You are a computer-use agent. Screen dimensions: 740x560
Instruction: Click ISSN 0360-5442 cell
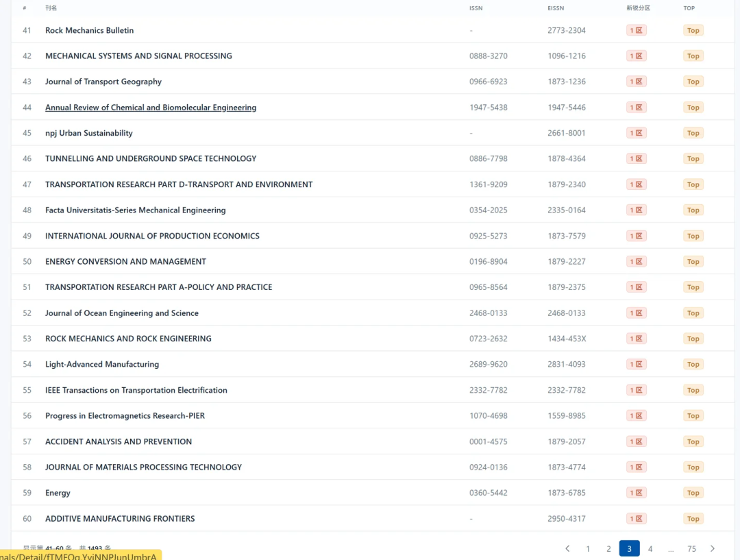pyautogui.click(x=489, y=493)
